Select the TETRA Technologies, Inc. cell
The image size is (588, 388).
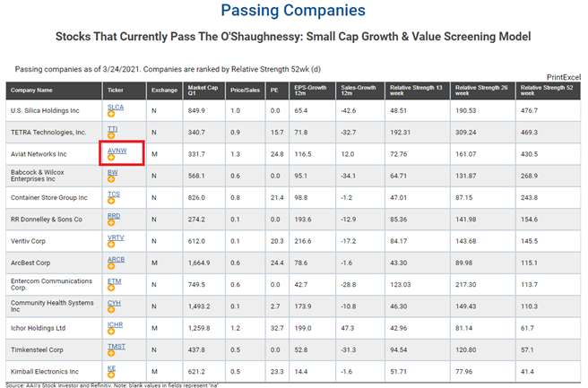tap(54, 133)
